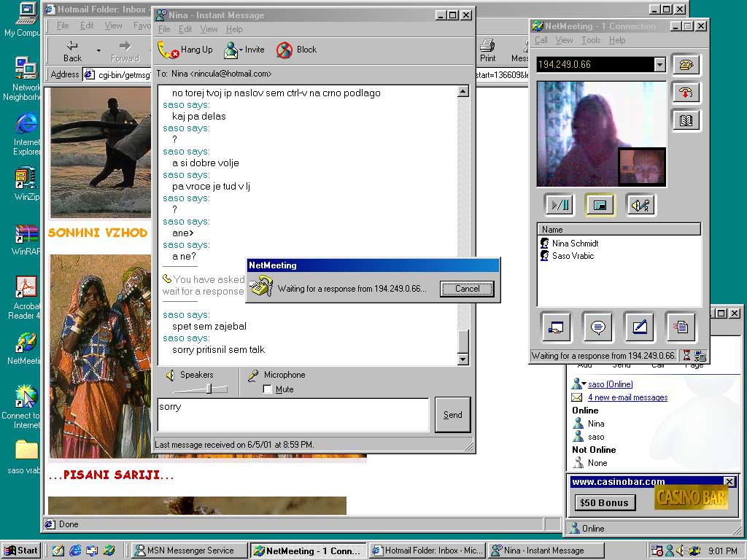Open the saso (Online) status dropdown
The width and height of the screenshot is (747, 560).
584,384
